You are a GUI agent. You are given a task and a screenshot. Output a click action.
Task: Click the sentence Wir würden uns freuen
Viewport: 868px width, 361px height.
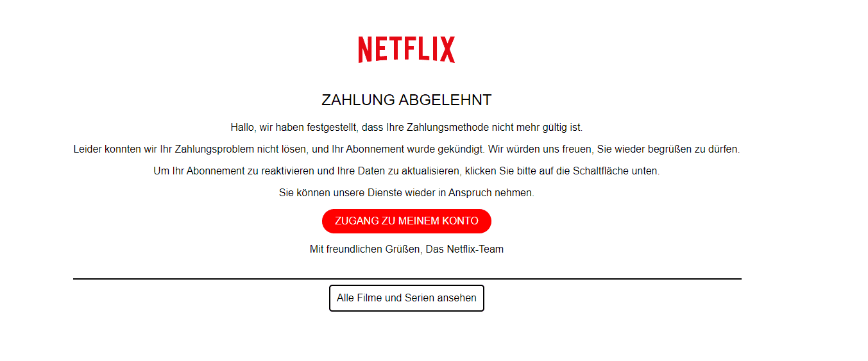[x=614, y=149]
